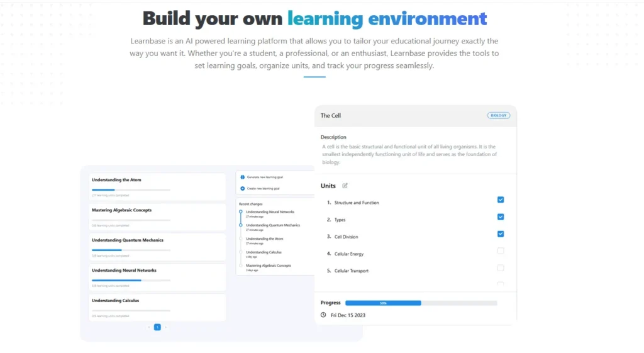Click the timeline dot for Understanding Quantum Mechanics change
This screenshot has width=644, height=353.
point(241,225)
